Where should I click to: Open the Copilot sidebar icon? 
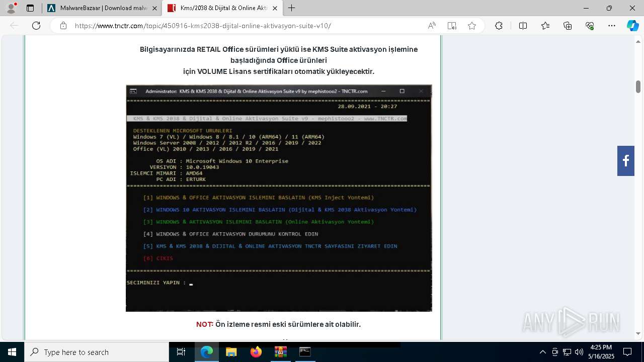pos(632,26)
